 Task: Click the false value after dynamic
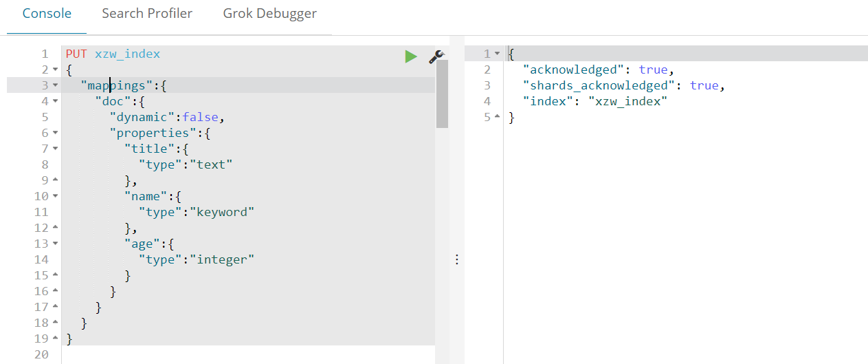200,117
